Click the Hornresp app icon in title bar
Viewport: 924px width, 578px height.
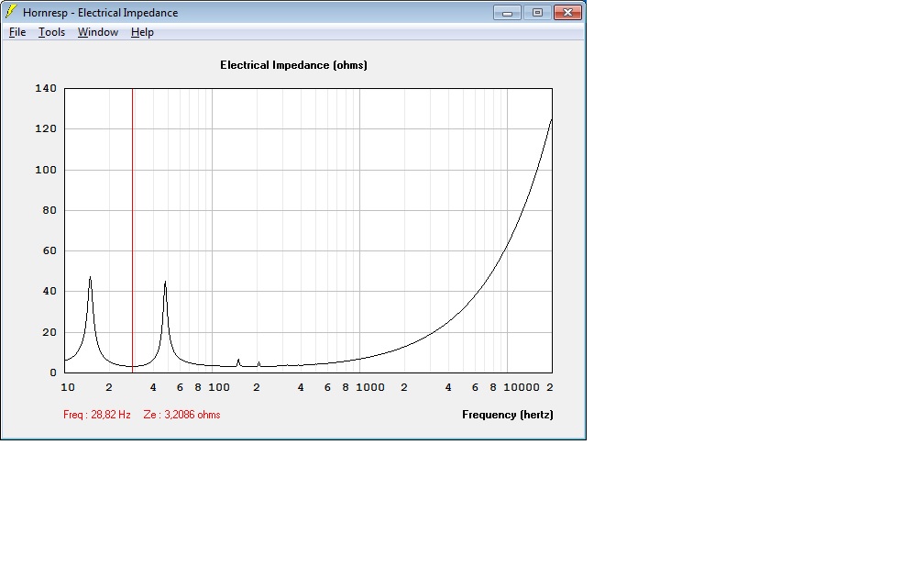click(11, 11)
